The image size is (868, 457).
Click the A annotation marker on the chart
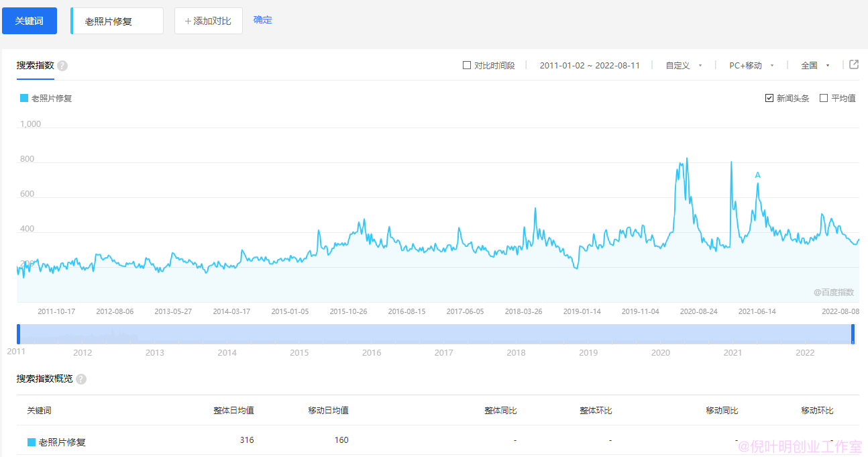pos(757,174)
